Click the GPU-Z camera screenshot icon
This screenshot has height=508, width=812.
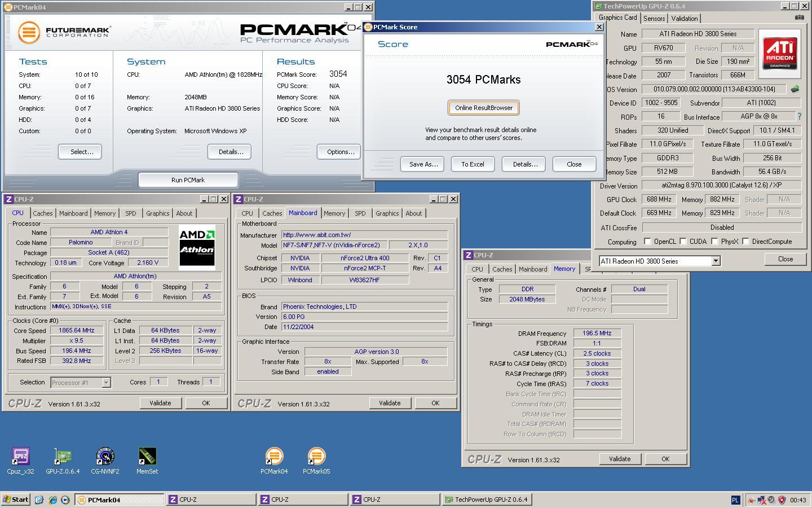799,17
